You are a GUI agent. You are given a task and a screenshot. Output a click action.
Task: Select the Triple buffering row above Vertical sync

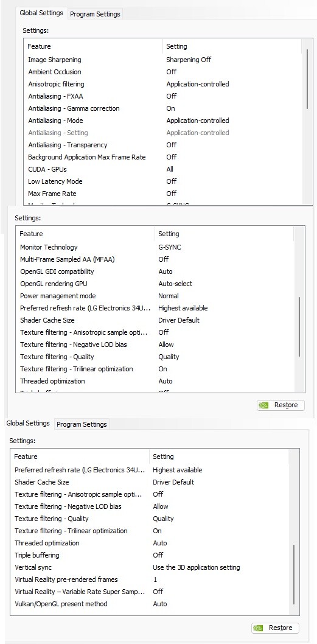[150, 555]
